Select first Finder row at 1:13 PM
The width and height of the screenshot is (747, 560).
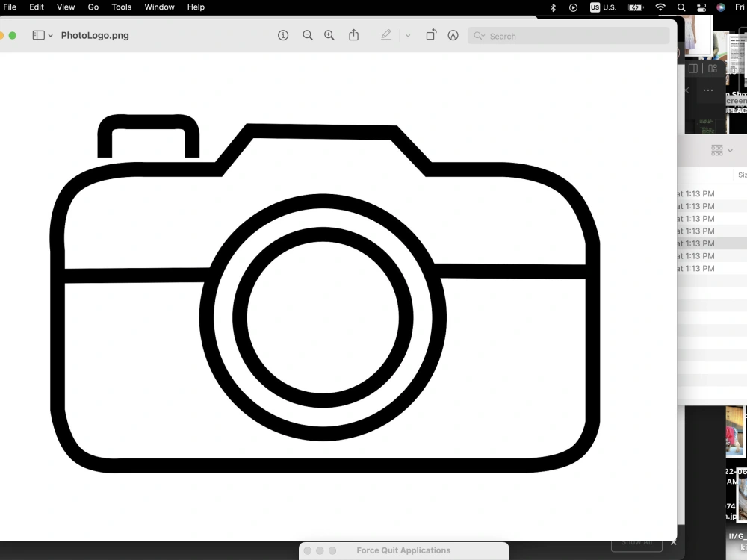712,194
